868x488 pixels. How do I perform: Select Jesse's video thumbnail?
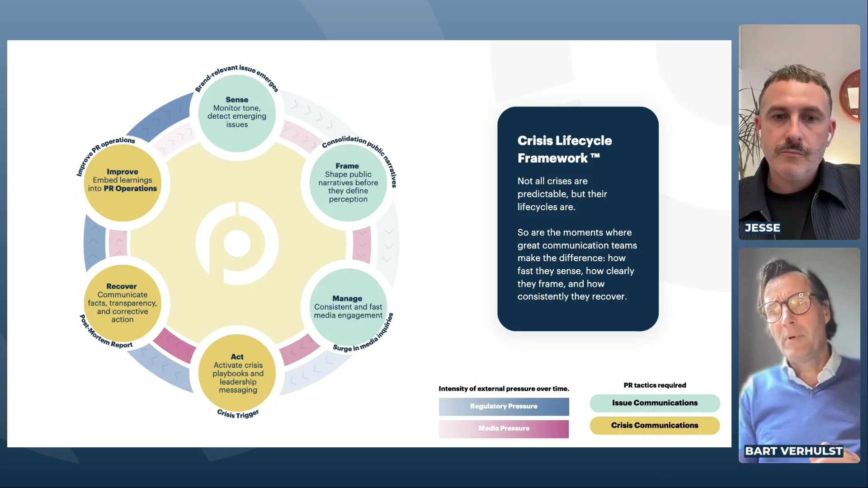(799, 131)
